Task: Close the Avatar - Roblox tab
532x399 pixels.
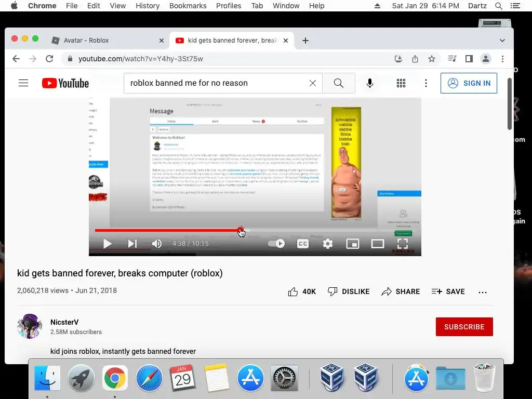Action: tap(162, 41)
